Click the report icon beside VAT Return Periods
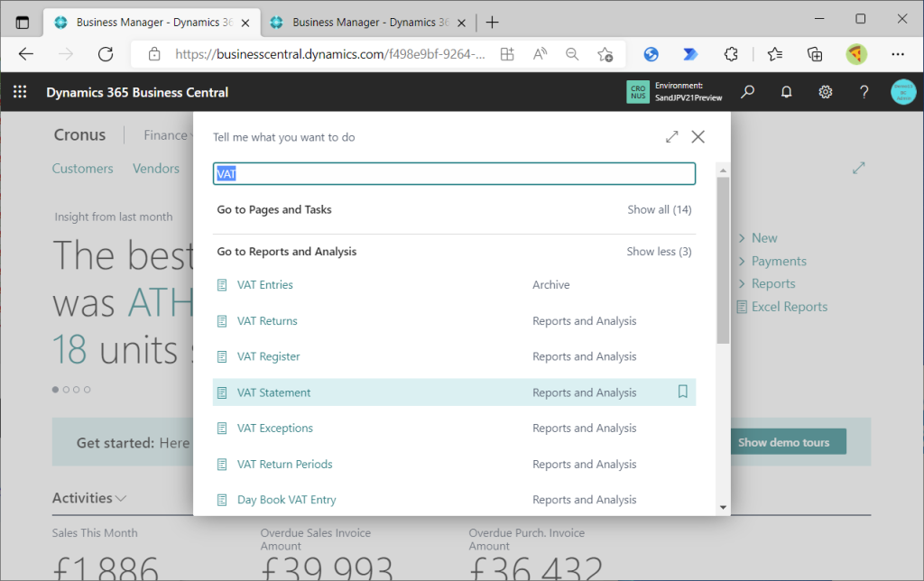The height and width of the screenshot is (581, 924). click(222, 465)
